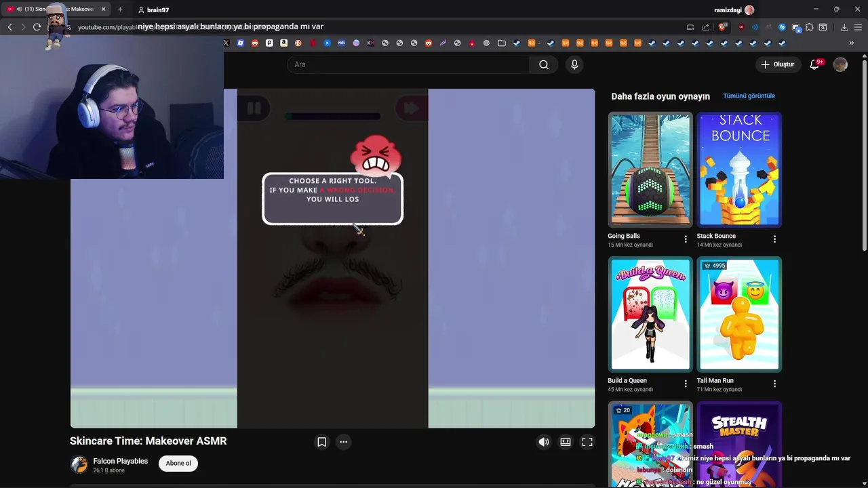Activate voice search microphone

pyautogui.click(x=574, y=64)
